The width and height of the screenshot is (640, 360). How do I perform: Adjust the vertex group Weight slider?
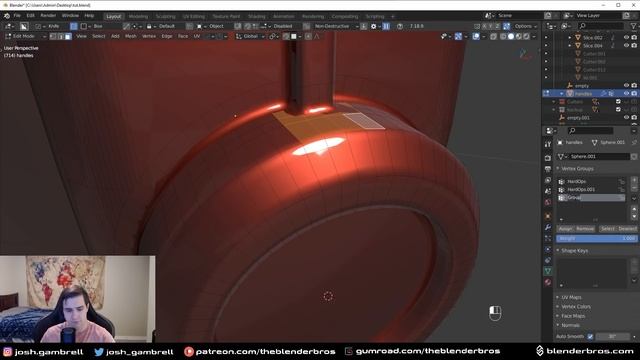point(597,238)
